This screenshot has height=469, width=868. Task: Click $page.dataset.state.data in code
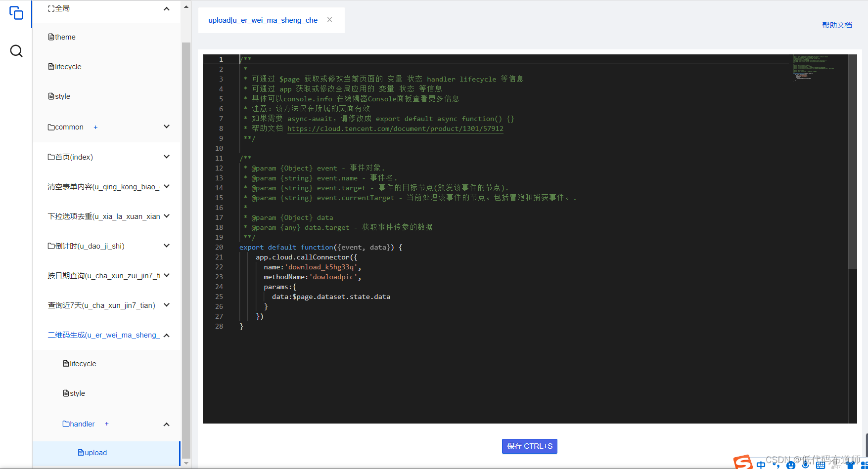click(341, 297)
